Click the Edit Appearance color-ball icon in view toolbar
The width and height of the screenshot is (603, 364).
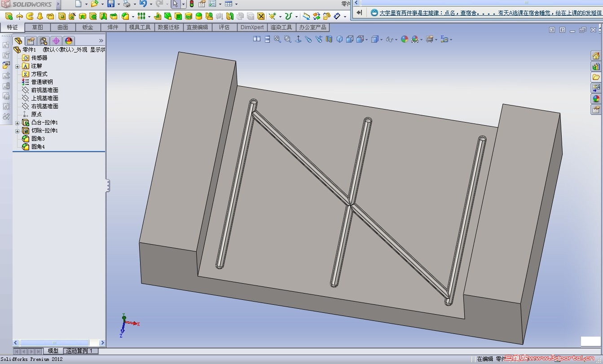405,39
